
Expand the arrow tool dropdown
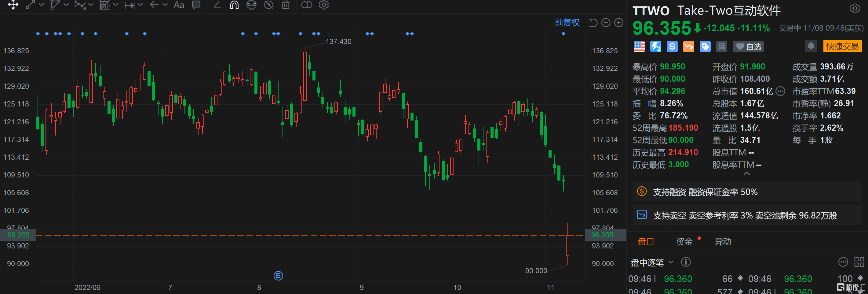[x=165, y=5]
